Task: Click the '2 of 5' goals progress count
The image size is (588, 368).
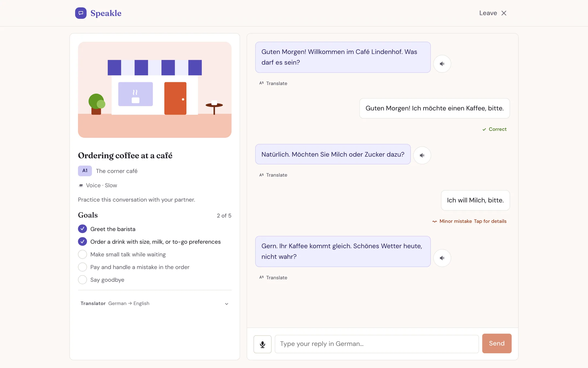Action: pos(224,216)
